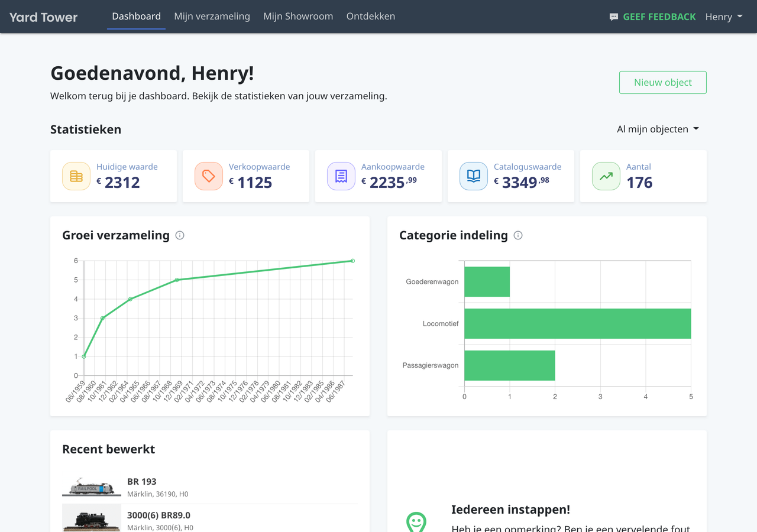Viewport: 757px width, 532px height.
Task: Click the Nieuw object button
Action: point(662,82)
